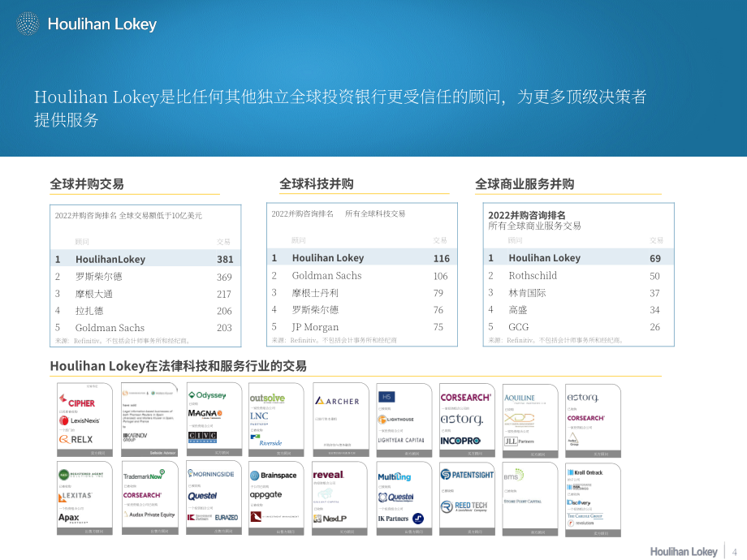The height and width of the screenshot is (560, 747).
Task: Click the appgate logo
Action: click(x=266, y=495)
